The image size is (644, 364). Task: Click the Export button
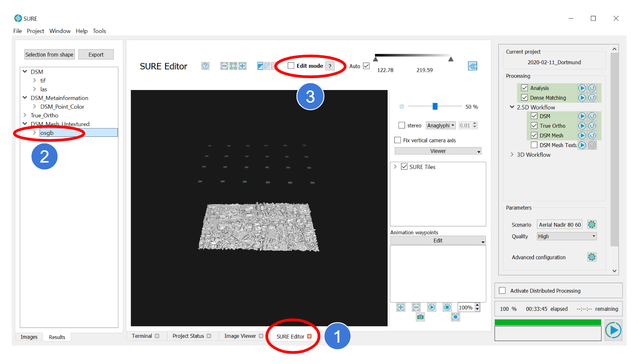tap(96, 54)
